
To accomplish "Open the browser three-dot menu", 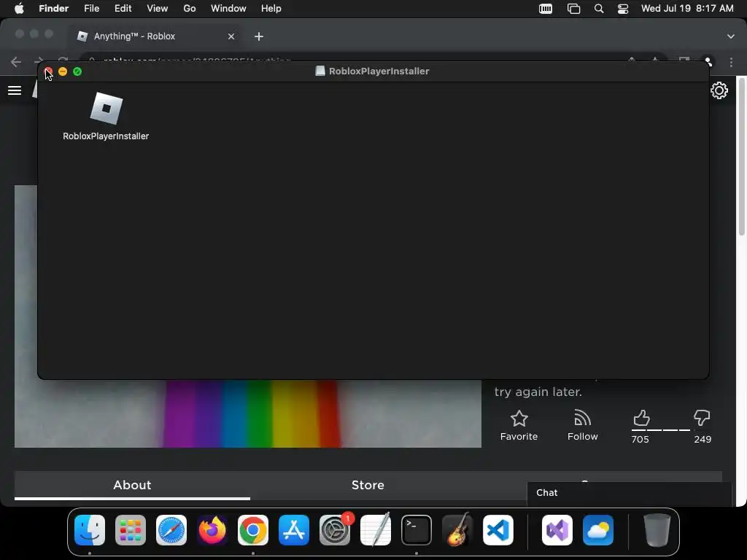I will pyautogui.click(x=731, y=61).
